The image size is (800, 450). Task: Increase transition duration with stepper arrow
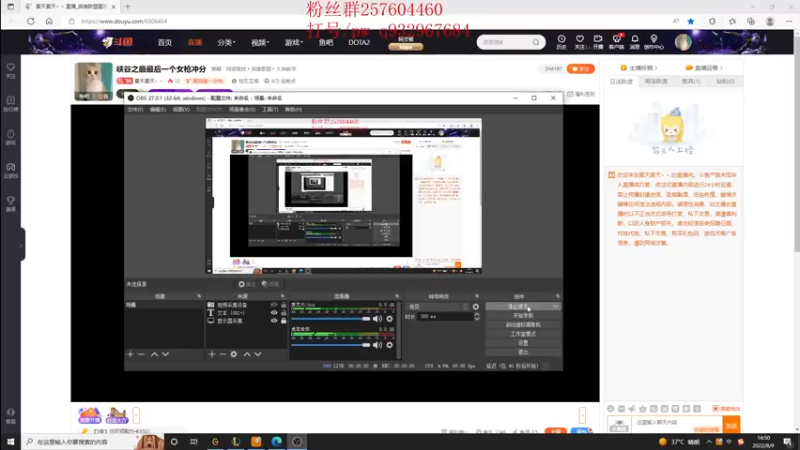pos(477,314)
